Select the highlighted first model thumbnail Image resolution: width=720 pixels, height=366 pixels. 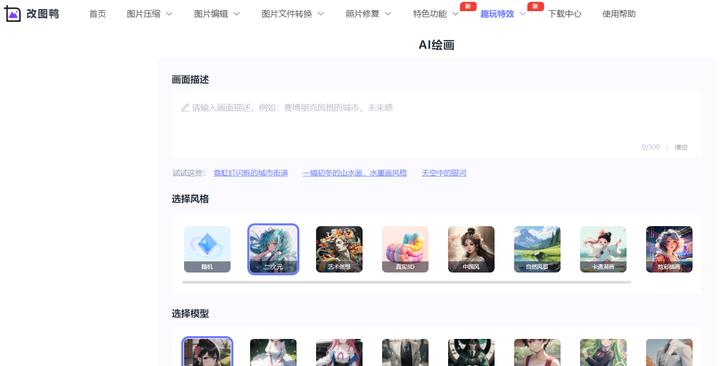tap(207, 352)
